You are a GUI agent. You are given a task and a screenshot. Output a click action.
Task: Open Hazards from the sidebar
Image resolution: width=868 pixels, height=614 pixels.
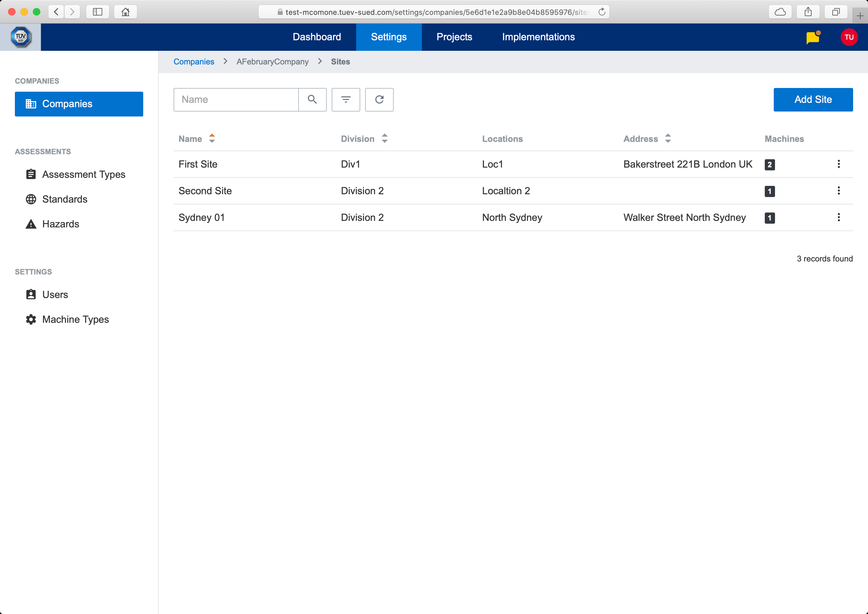tap(60, 224)
